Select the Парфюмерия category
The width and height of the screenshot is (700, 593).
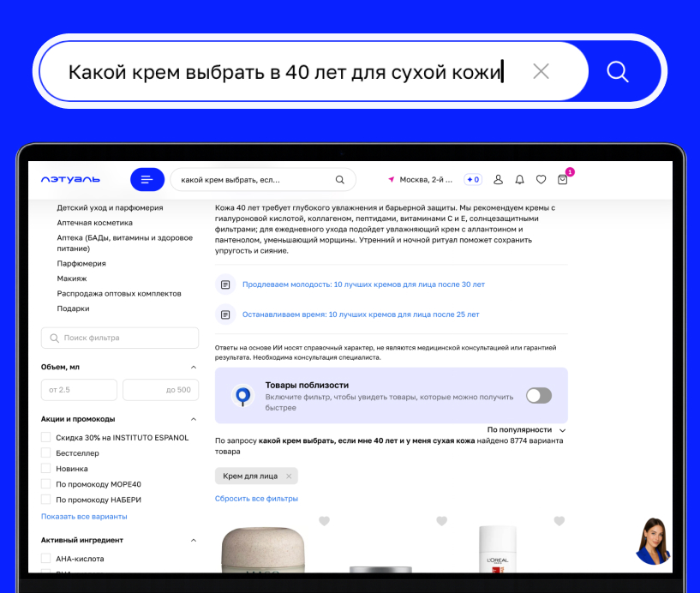tap(81, 263)
